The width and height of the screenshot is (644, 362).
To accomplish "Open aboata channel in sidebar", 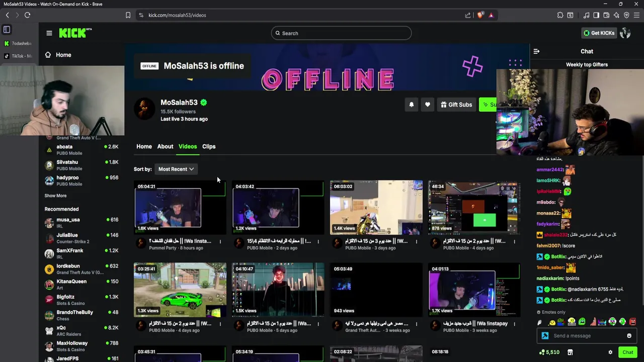I will pos(82,150).
